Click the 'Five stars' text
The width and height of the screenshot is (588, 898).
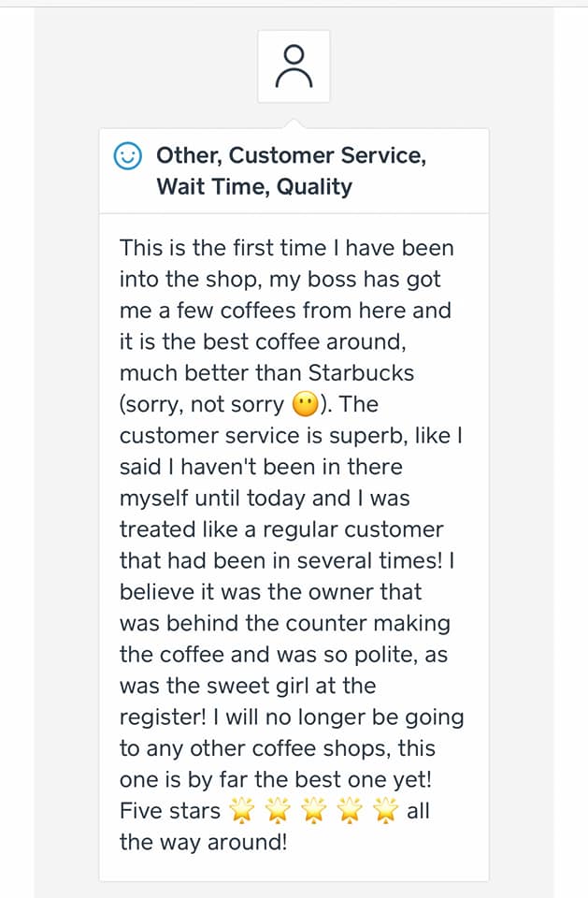pos(170,811)
